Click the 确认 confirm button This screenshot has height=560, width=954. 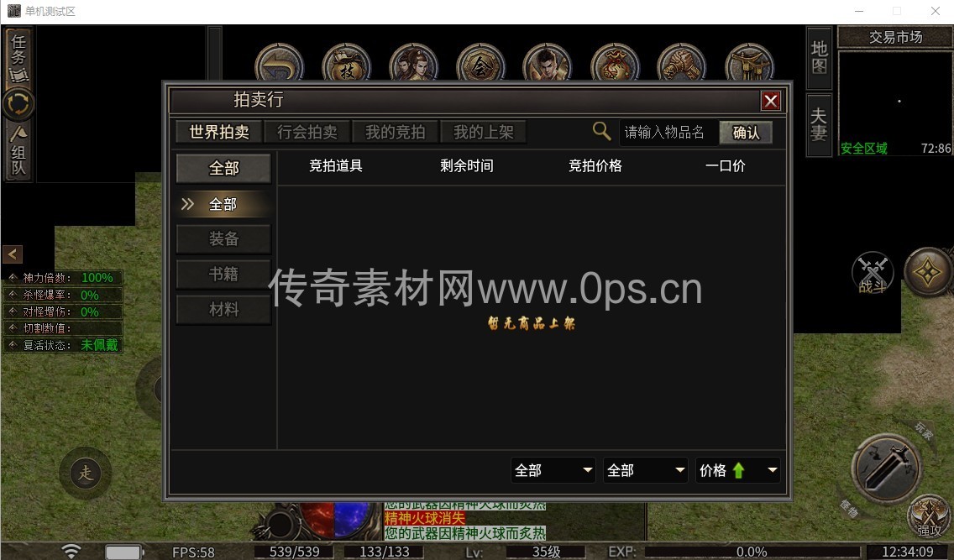pyautogui.click(x=746, y=133)
